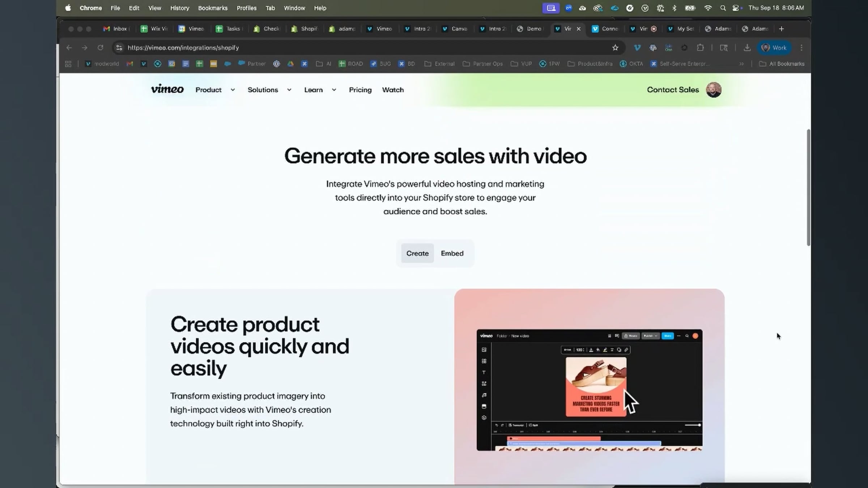Open the Bookmarks menu in menu bar
Screen dimensions: 868x488
click(213, 8)
